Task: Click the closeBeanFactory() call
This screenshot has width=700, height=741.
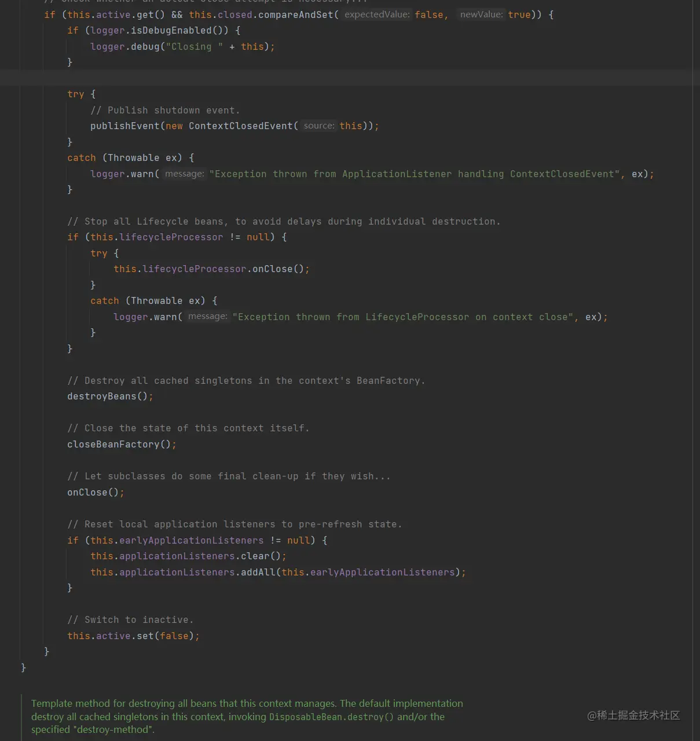Action: pyautogui.click(x=122, y=444)
